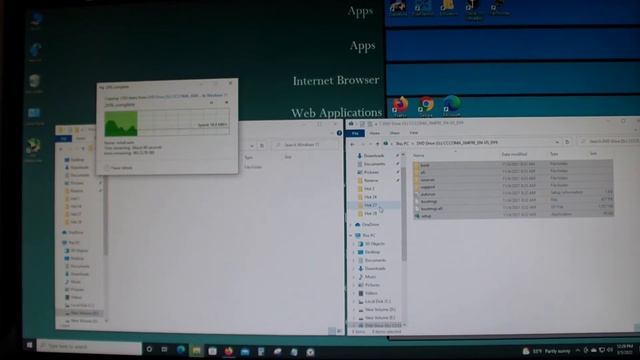Click the taskbar search box
The image size is (640, 360).
pyautogui.click(x=89, y=347)
